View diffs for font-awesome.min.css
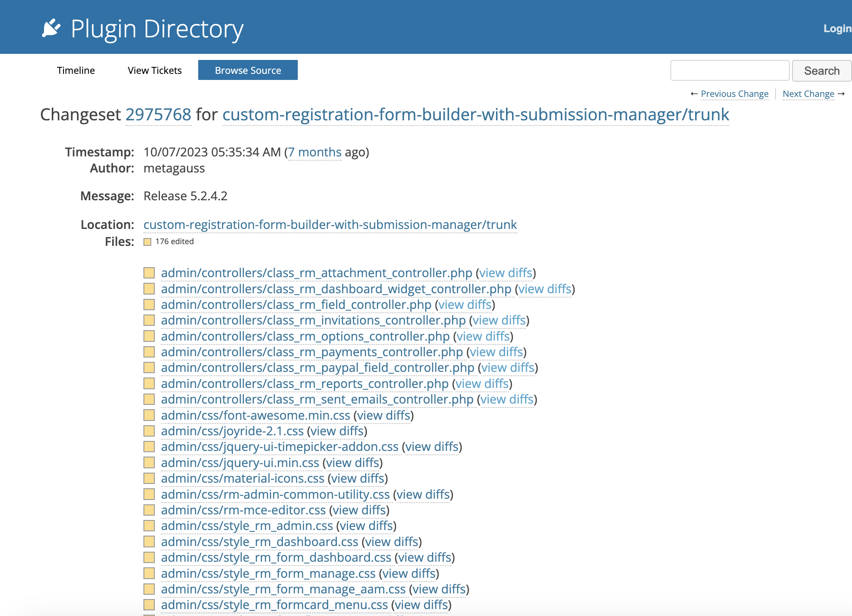Viewport: 852px width, 616px height. [x=384, y=415]
